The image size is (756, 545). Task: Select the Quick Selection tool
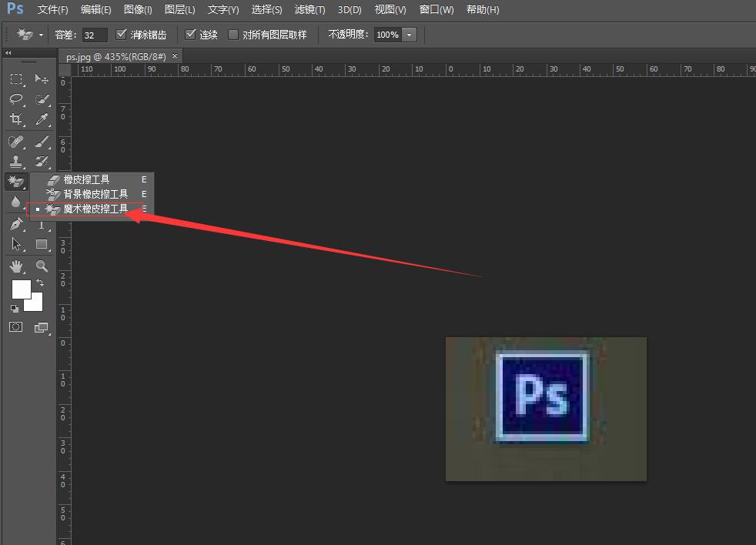(42, 99)
